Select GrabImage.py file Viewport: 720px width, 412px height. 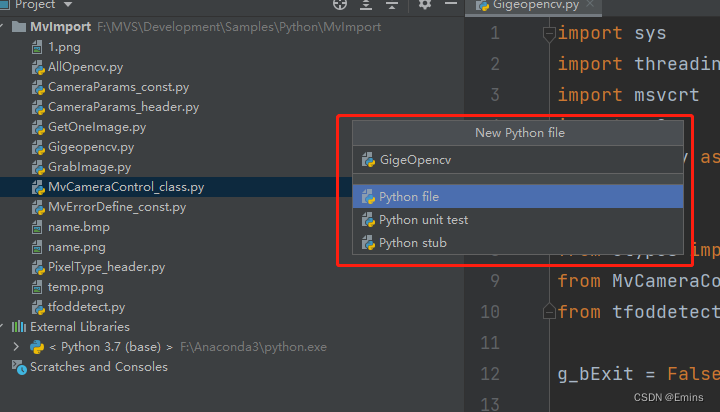coord(90,167)
